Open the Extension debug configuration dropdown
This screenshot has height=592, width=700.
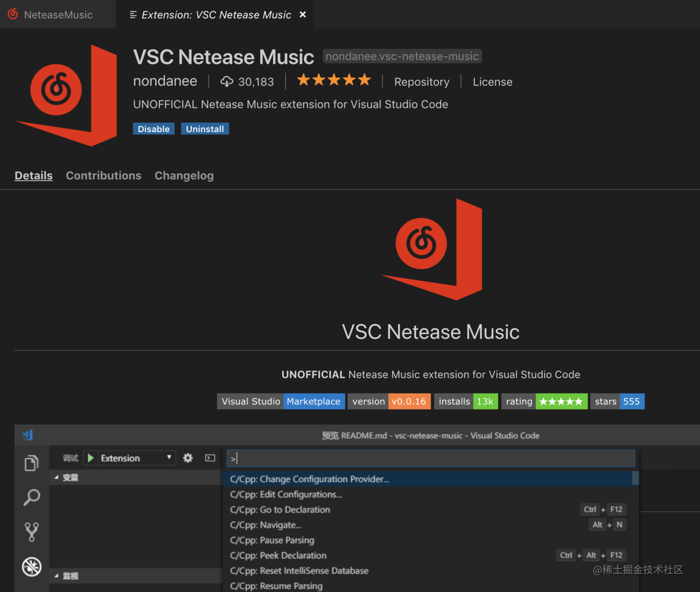136,458
